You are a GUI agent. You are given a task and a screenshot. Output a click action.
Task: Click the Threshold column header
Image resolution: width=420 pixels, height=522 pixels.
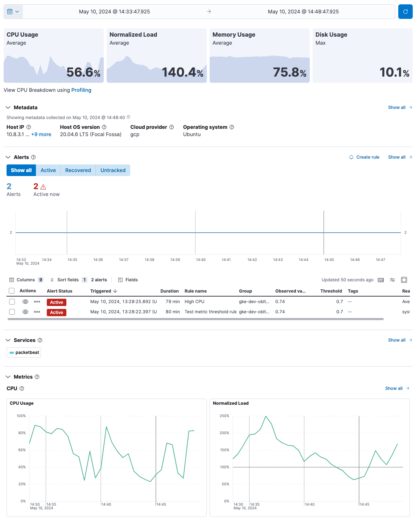331,291
